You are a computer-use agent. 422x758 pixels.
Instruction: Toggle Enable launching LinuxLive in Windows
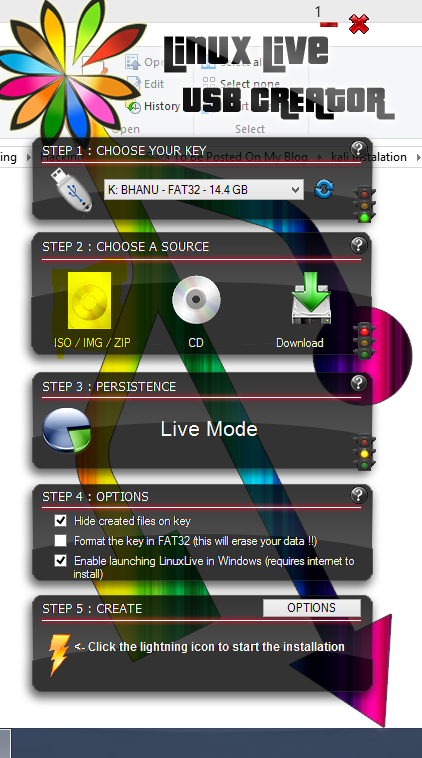[x=60, y=560]
